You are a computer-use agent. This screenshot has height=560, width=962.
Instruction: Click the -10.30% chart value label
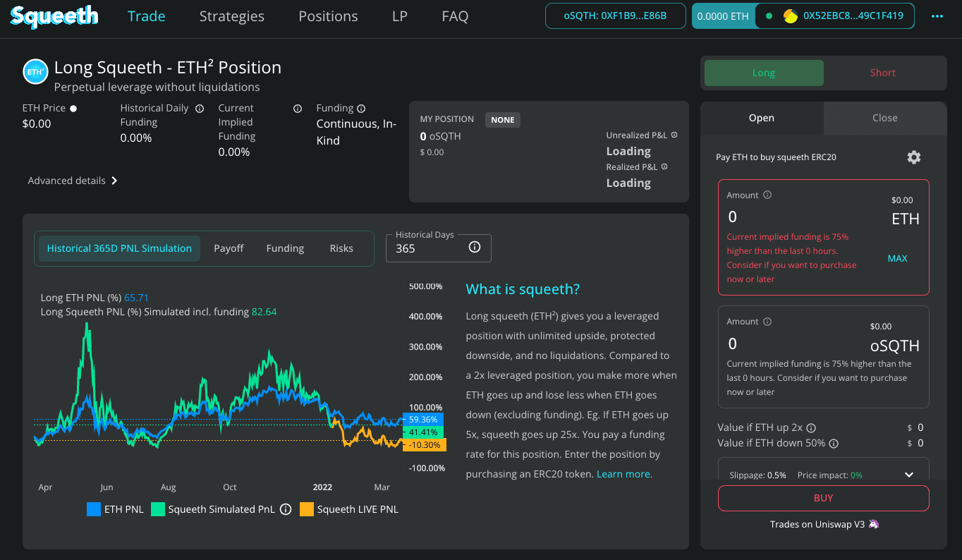coord(423,445)
